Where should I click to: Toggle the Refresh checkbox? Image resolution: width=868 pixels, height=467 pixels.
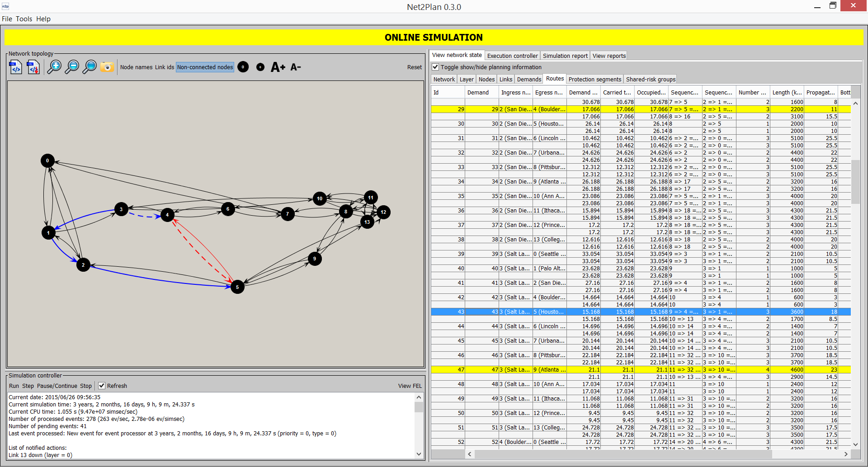(102, 386)
